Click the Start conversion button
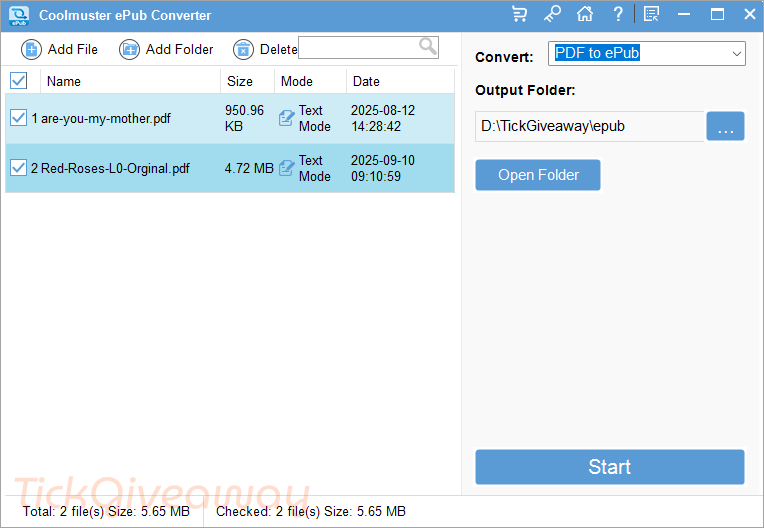The width and height of the screenshot is (764, 528). pos(610,467)
